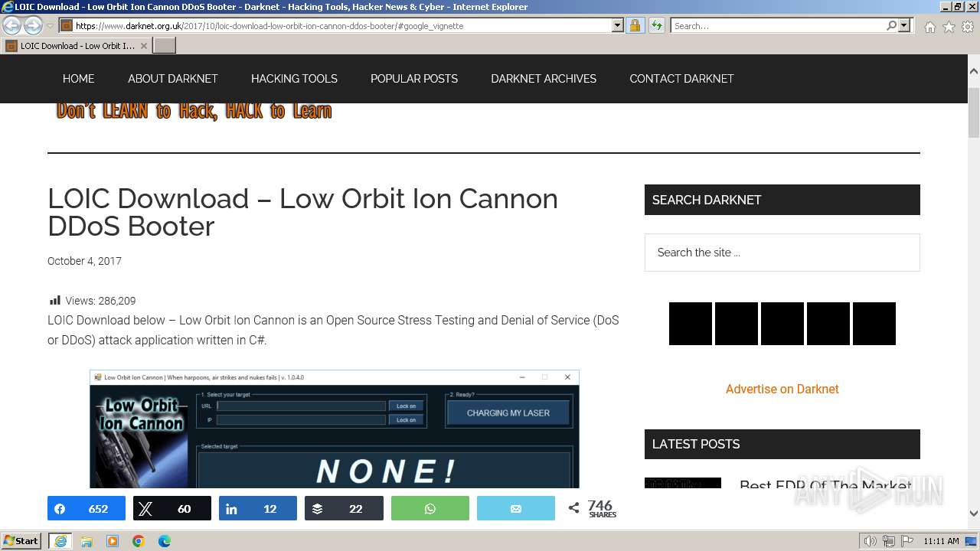
Task: Open Internet Explorer from the taskbar
Action: click(60, 541)
